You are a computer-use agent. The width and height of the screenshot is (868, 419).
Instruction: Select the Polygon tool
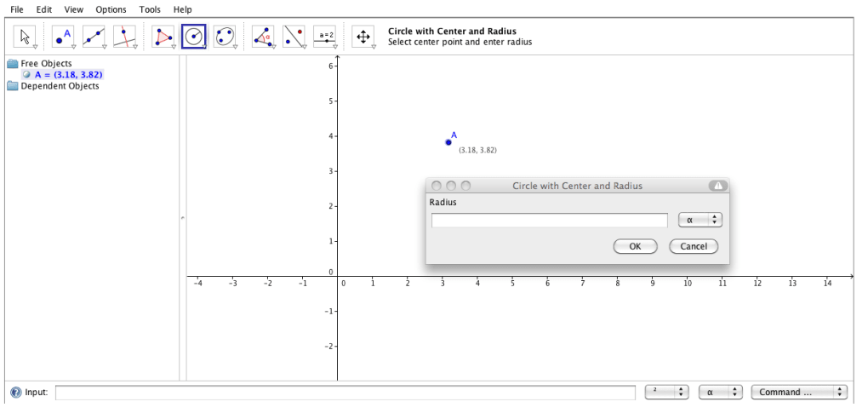[163, 37]
